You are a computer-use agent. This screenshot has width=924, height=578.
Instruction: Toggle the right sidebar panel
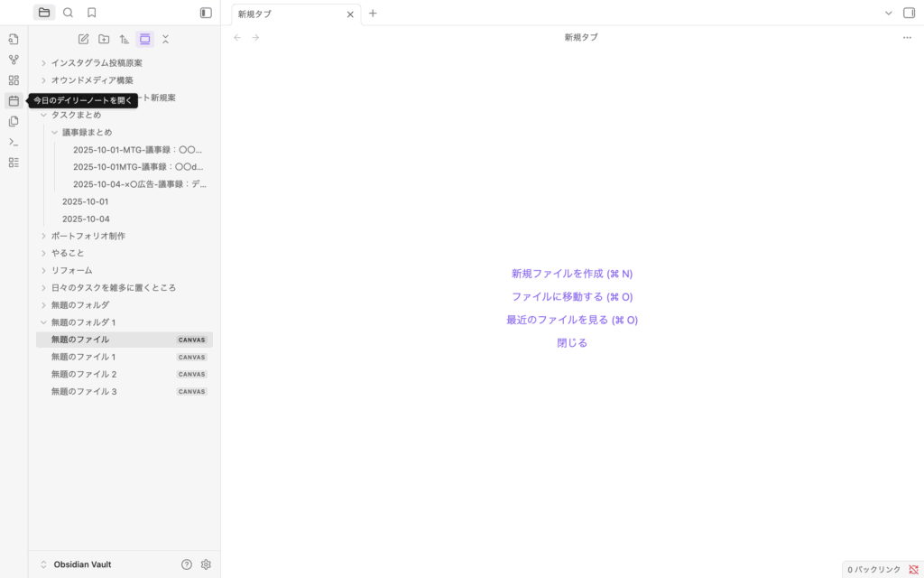click(x=909, y=13)
